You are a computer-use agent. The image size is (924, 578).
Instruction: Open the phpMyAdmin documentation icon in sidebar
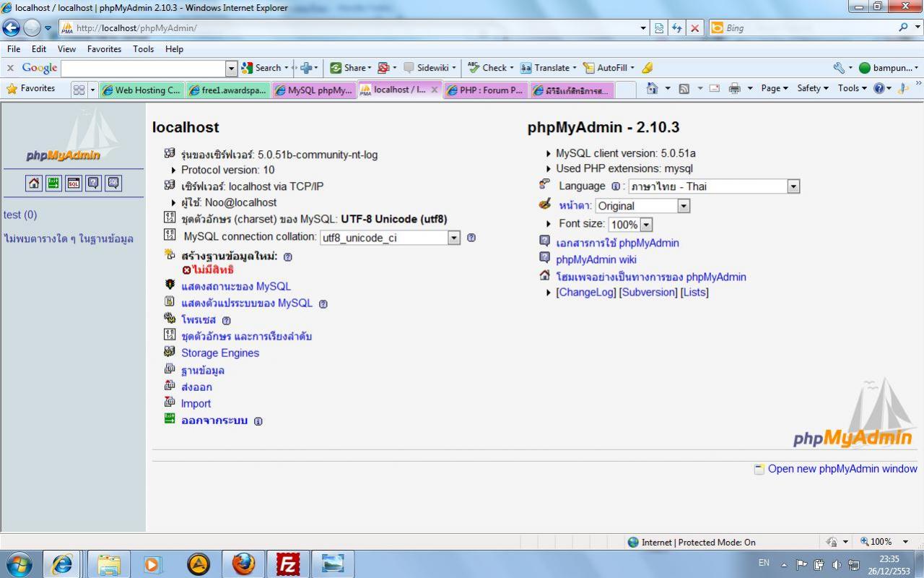tap(93, 183)
